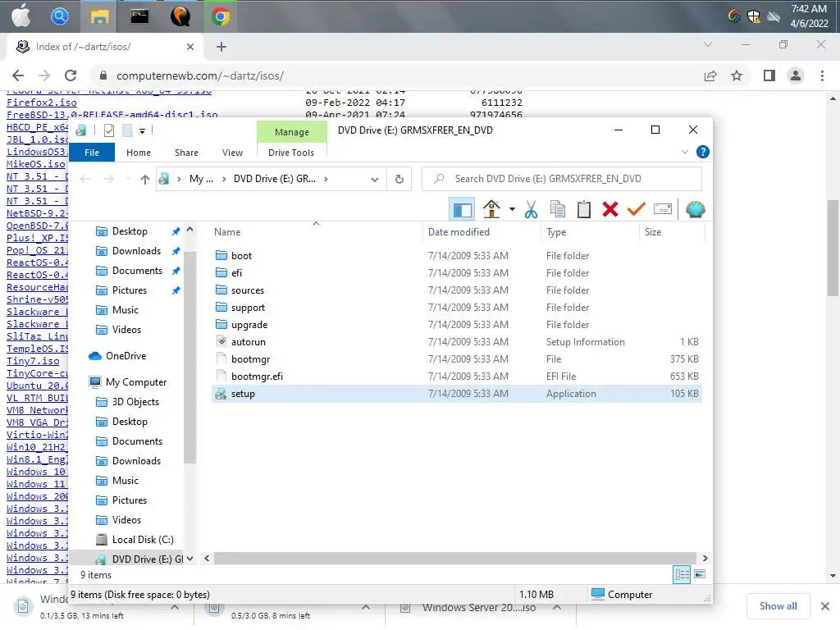Open File Explorer from taskbar
840x630 pixels.
[99, 16]
